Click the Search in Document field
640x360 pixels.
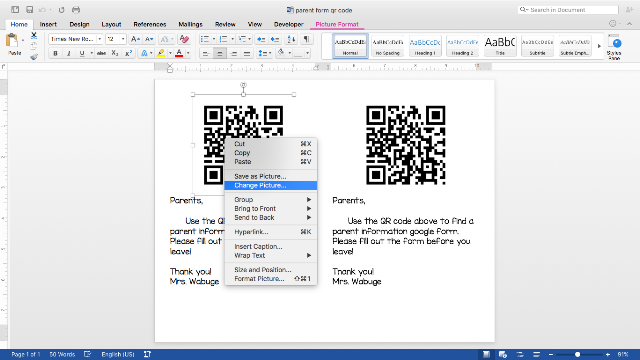pyautogui.click(x=568, y=10)
